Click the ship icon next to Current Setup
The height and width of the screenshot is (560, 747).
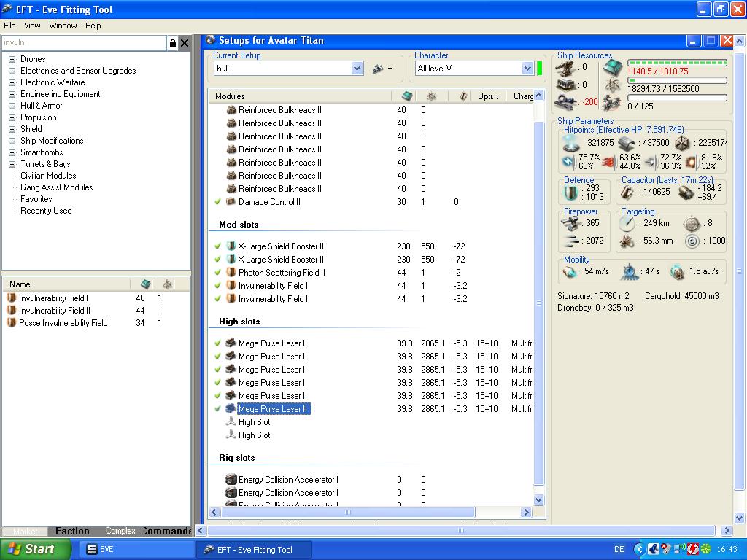coord(379,69)
